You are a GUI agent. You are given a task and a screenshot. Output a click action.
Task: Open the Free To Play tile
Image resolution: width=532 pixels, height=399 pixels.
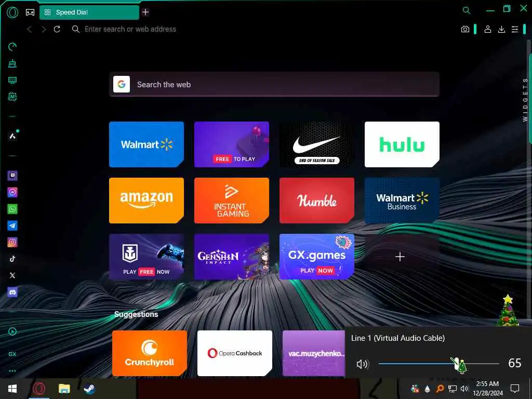[x=232, y=144]
